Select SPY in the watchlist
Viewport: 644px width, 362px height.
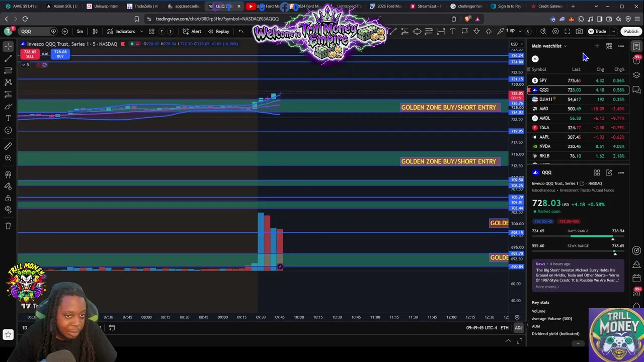click(x=578, y=80)
